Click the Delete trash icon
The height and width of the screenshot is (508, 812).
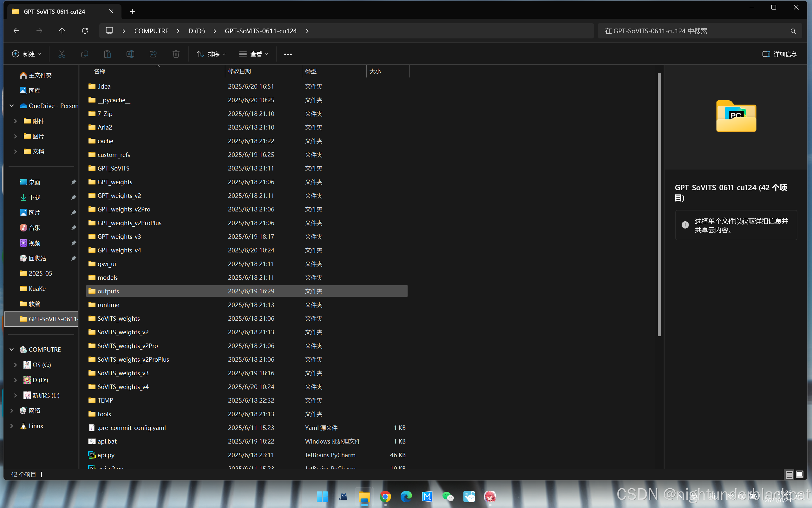coord(176,54)
